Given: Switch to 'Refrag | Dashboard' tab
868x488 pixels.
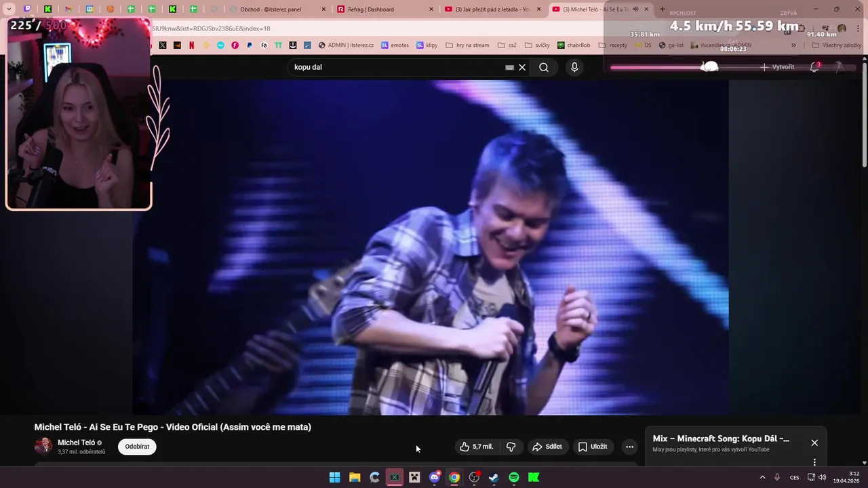Looking at the screenshot, I should [384, 9].
